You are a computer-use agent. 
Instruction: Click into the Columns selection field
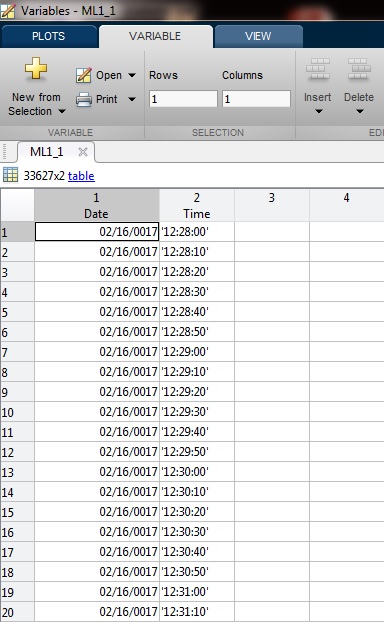(256, 99)
